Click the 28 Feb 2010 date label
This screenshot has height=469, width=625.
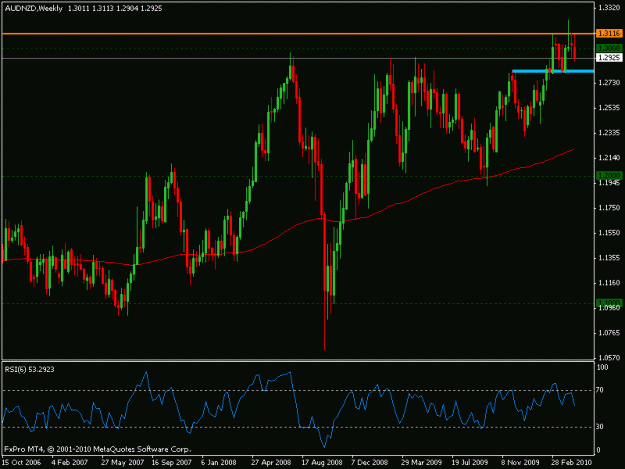point(572,463)
